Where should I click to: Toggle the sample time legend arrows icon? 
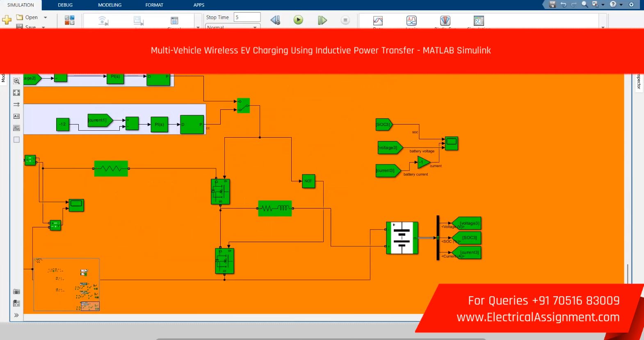[x=16, y=104]
